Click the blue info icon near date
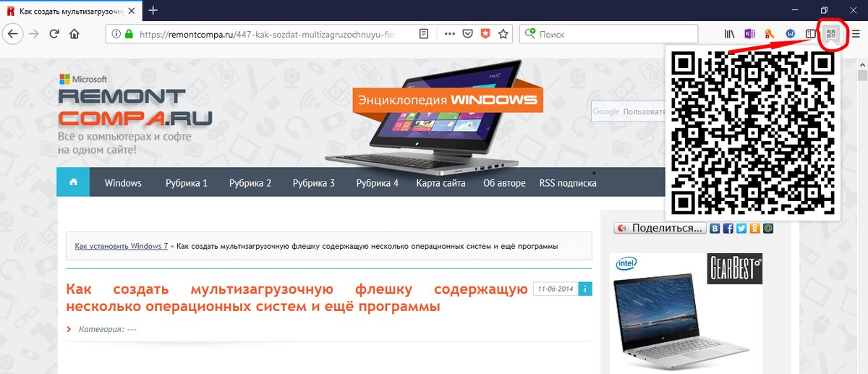Viewport: 868px width, 374px height. (x=586, y=289)
